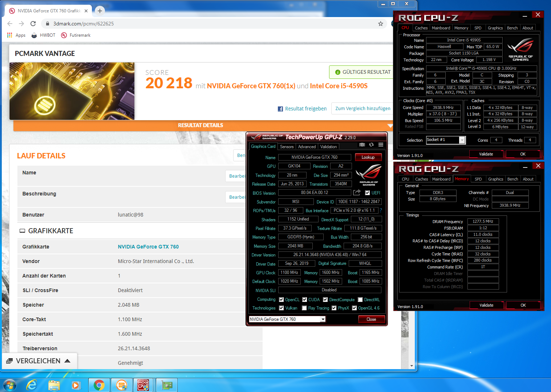
Task: Switch to PCMark orange taskbar app
Action: [x=122, y=385]
